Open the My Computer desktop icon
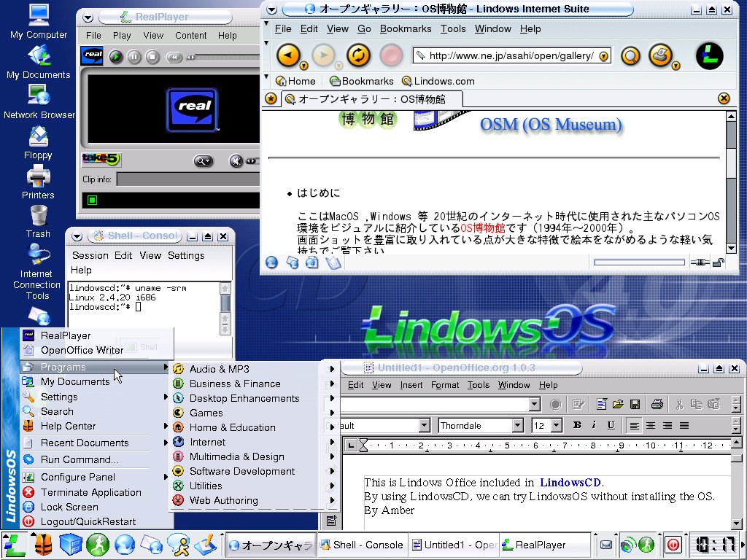Image resolution: width=747 pixels, height=560 pixels. click(39, 22)
